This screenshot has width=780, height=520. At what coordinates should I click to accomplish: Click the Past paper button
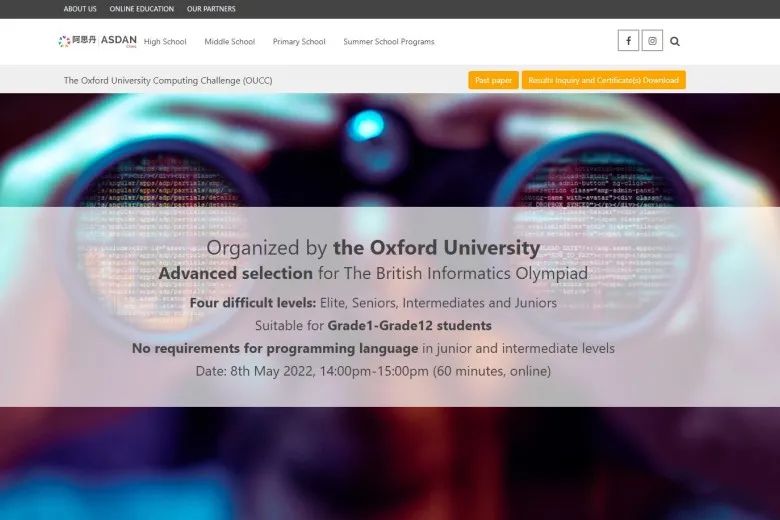(493, 80)
